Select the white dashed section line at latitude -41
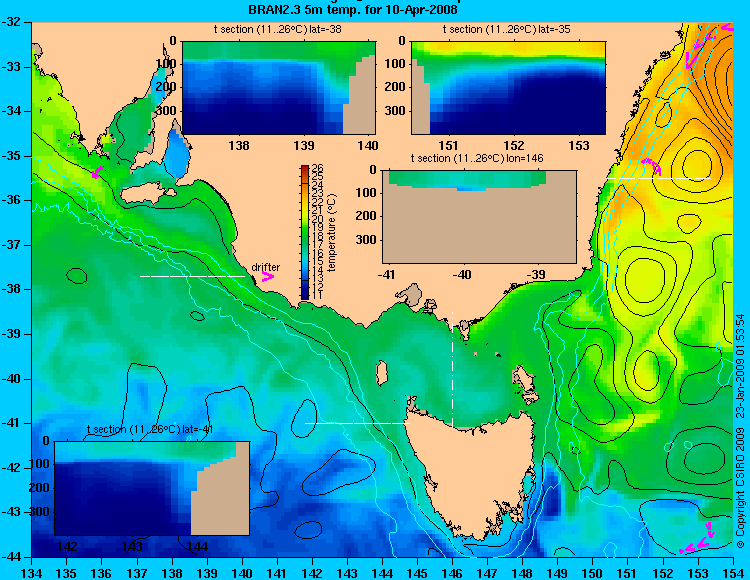 tap(357, 423)
